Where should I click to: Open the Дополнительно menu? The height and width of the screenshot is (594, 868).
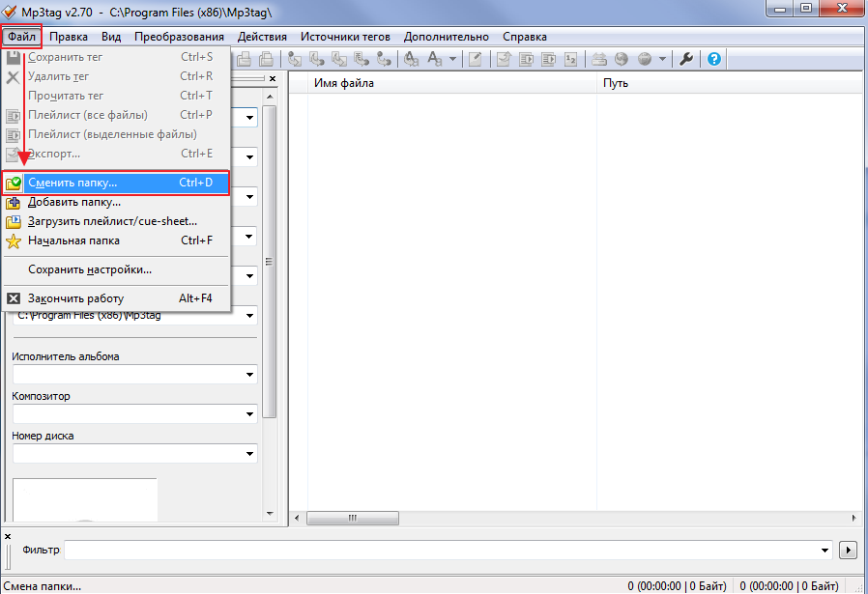(446, 37)
